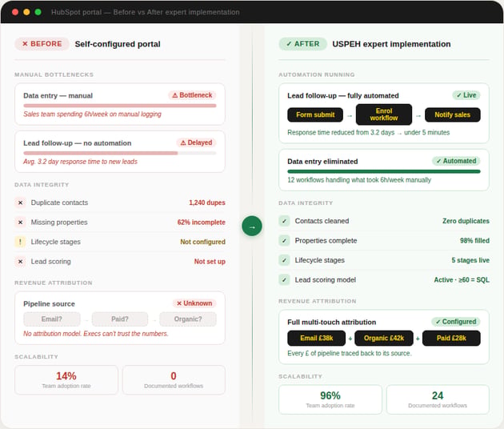Click the '62% incomplete' value

[x=202, y=223]
